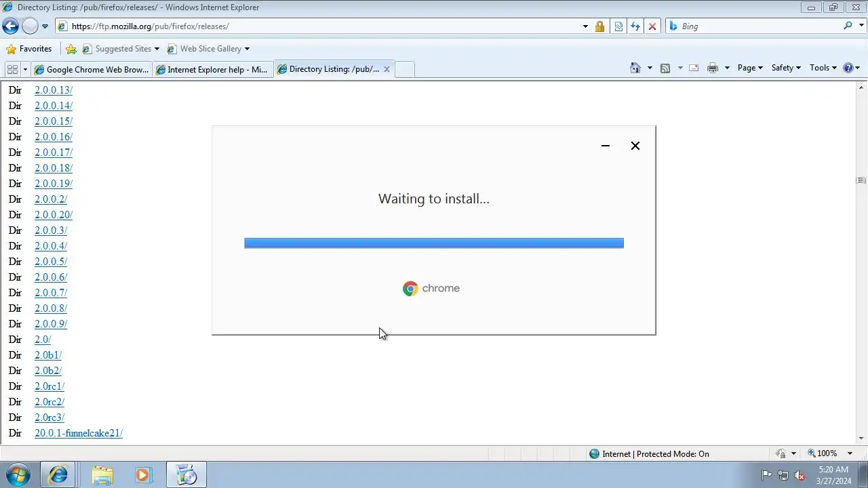The width and height of the screenshot is (868, 488).
Task: Open the 2.0b1/ directory link
Action: pos(48,355)
